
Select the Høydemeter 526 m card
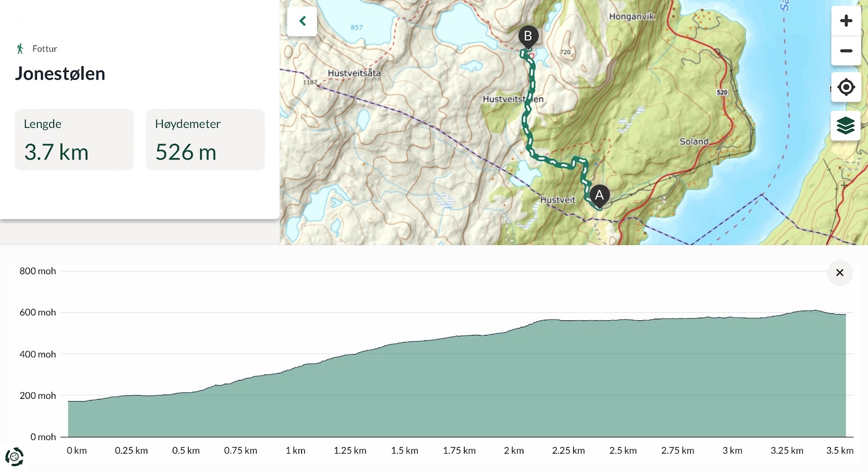(205, 140)
